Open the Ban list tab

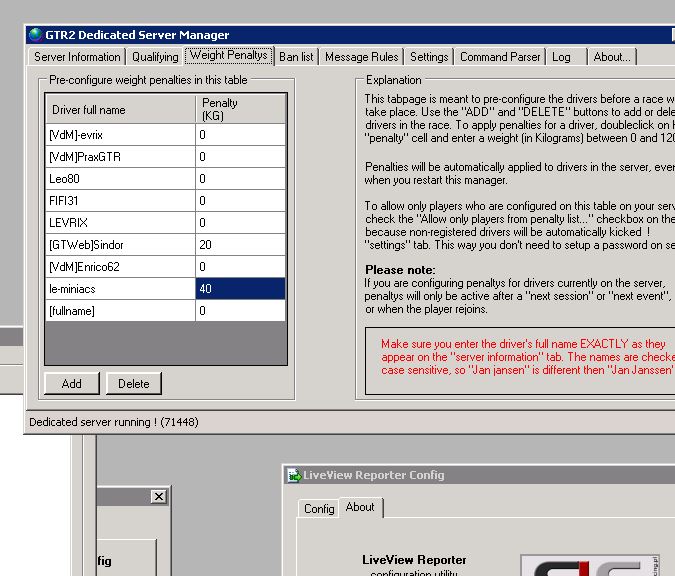296,57
